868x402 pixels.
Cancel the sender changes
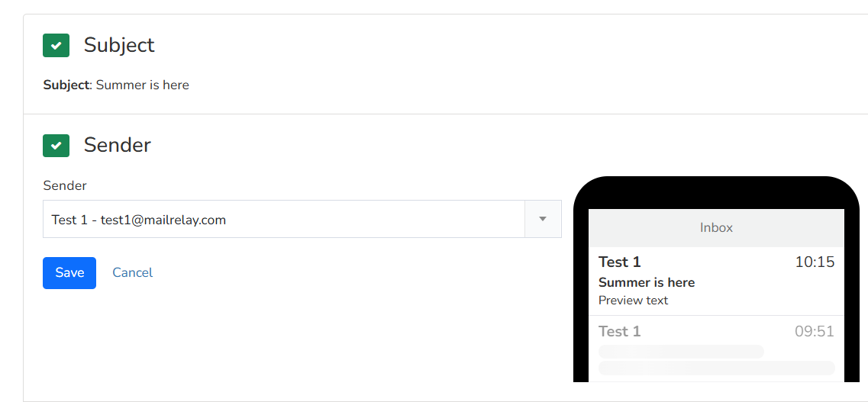click(132, 272)
